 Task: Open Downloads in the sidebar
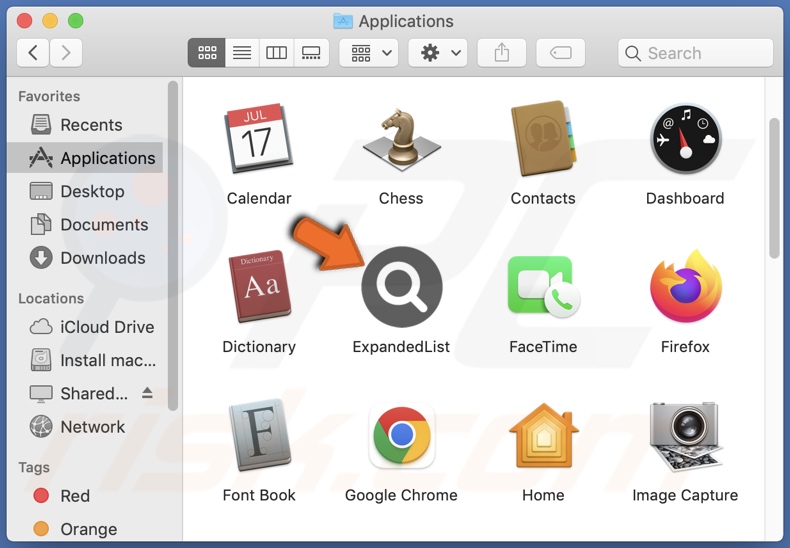pyautogui.click(x=85, y=258)
